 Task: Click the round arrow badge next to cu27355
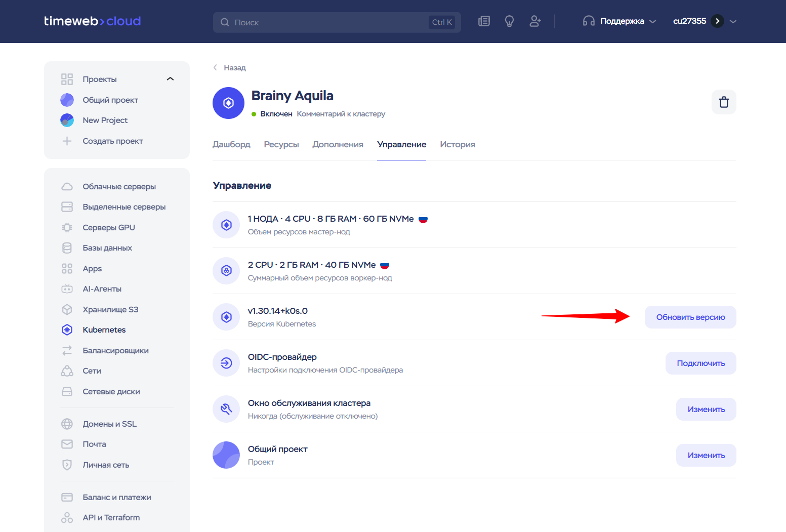pyautogui.click(x=717, y=21)
